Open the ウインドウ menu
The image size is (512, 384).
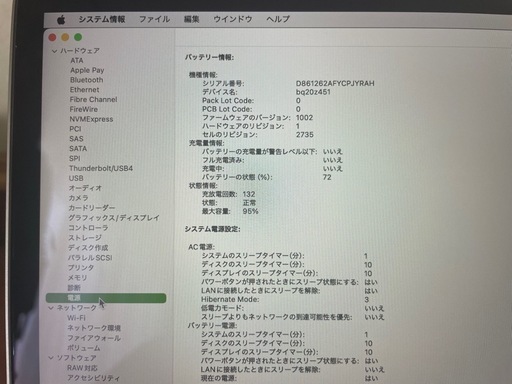coord(233,19)
